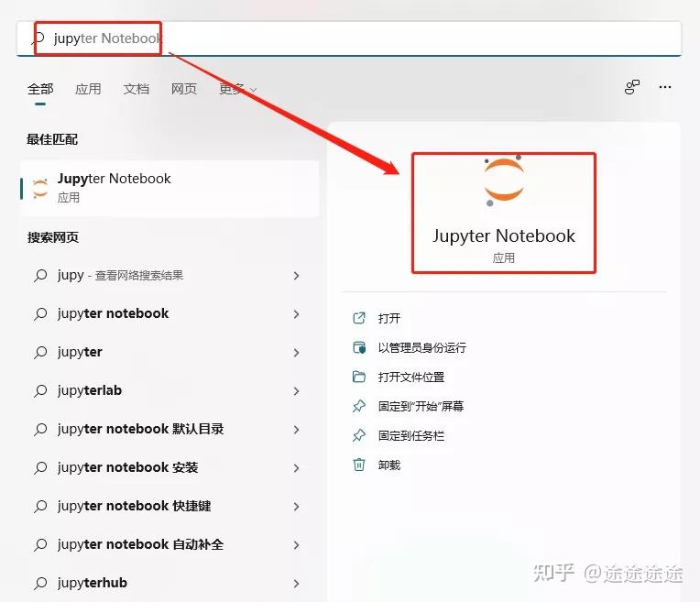Choose 以管理员身份运行
700x602 pixels.
click(421, 347)
